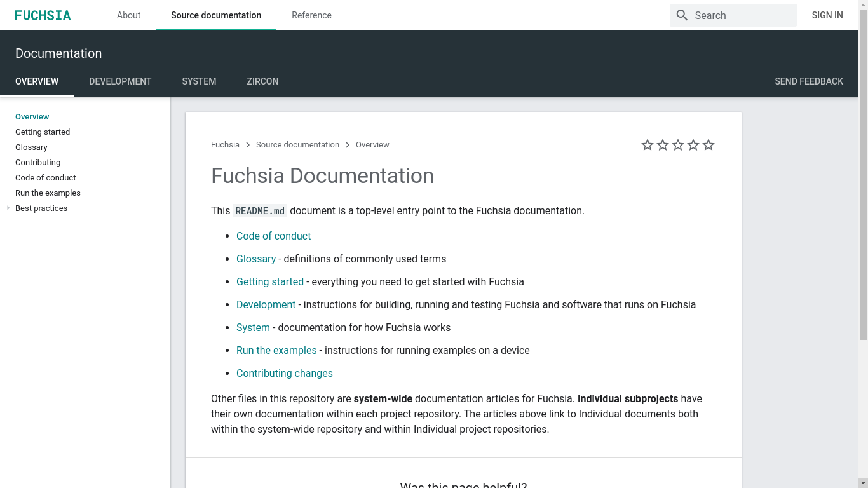The width and height of the screenshot is (868, 488).
Task: Open the Reference top navigation item
Action: (x=311, y=15)
